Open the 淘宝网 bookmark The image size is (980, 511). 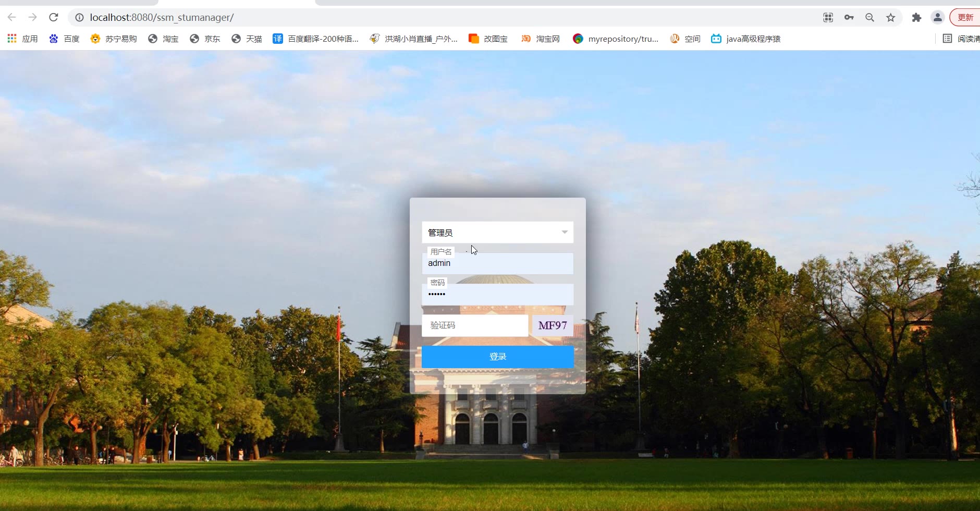click(x=541, y=39)
